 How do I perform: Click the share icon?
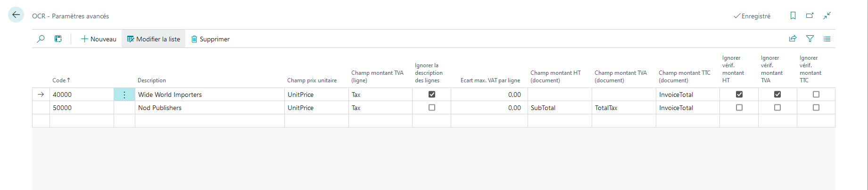click(793, 39)
